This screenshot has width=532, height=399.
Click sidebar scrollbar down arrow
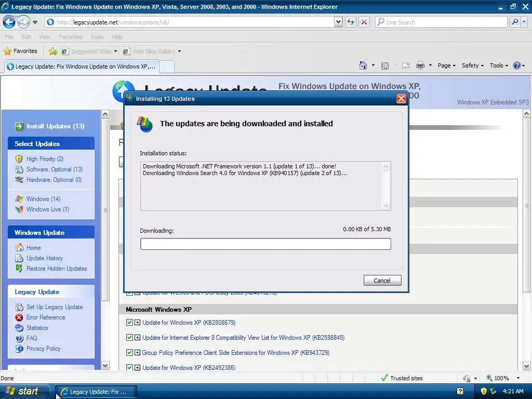(x=105, y=365)
